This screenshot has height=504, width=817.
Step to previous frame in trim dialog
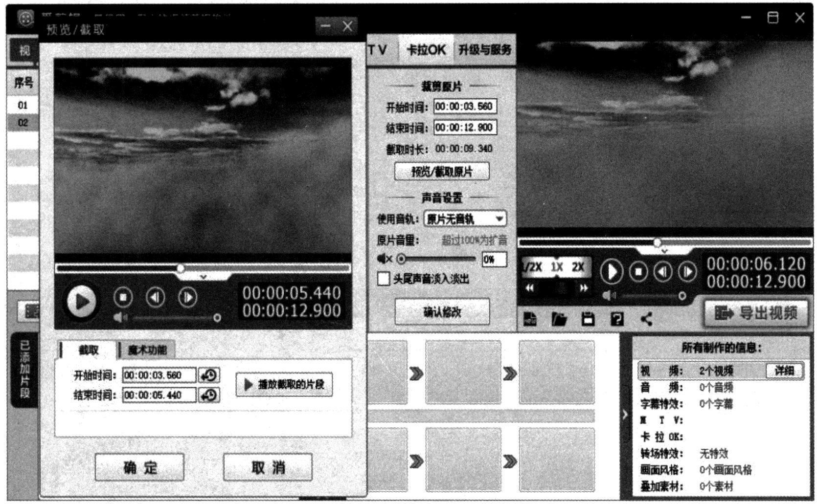point(155,297)
